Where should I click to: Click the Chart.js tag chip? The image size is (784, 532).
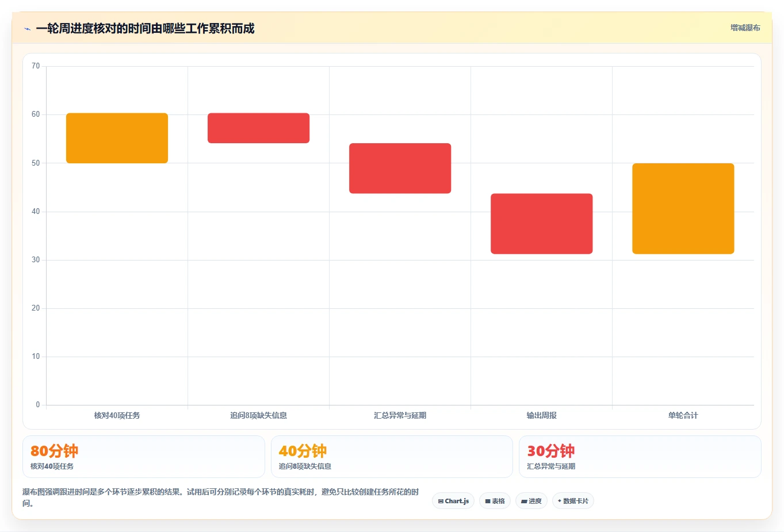453,501
